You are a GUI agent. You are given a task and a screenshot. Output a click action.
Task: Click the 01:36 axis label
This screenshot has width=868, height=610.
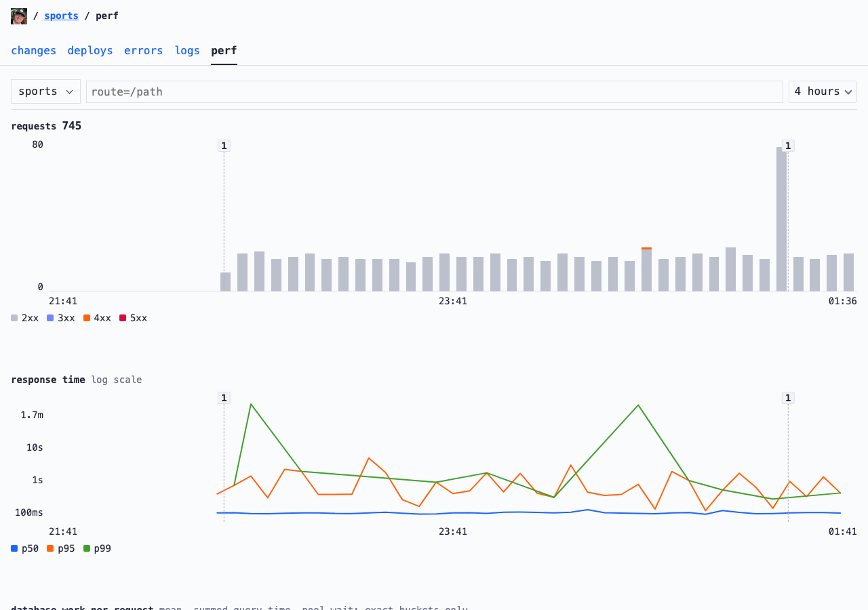843,301
